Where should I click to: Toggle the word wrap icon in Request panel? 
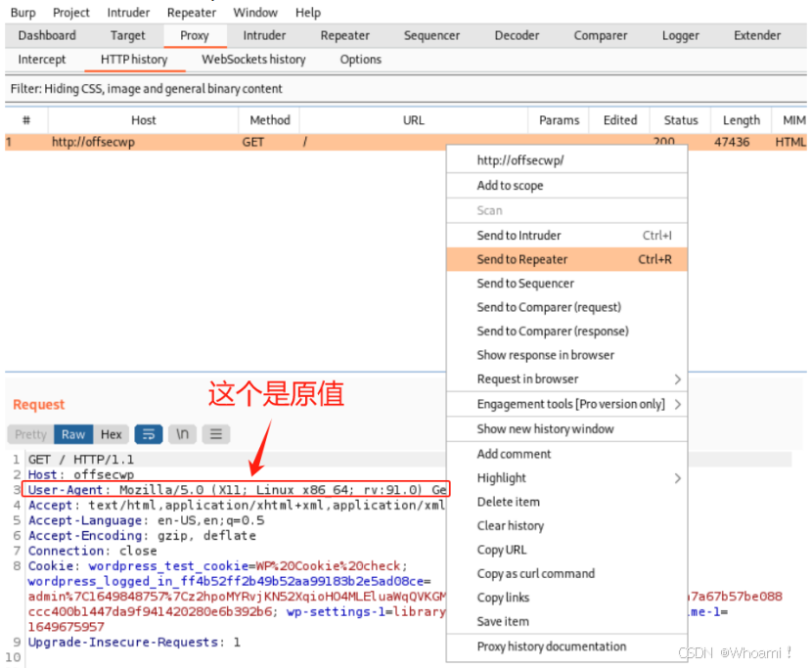coord(149,434)
